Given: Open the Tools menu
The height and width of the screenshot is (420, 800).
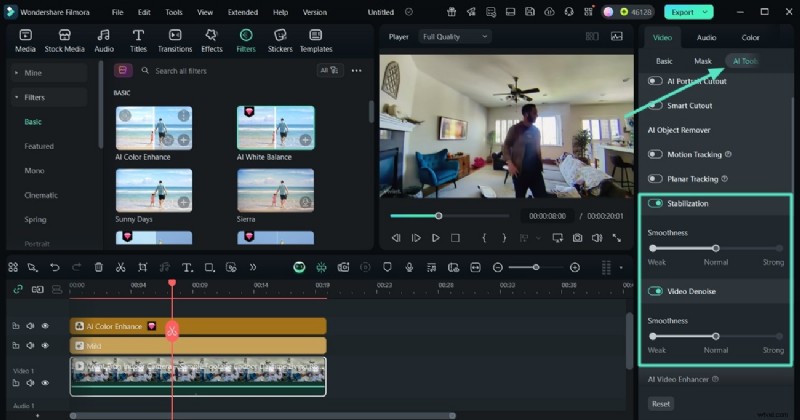Looking at the screenshot, I should tap(174, 12).
